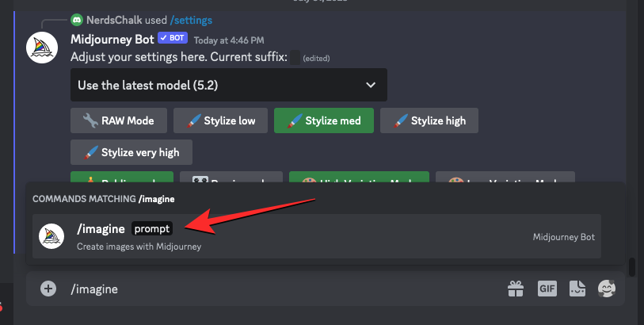Select Stylize very high
This screenshot has width=644, height=325.
tap(131, 152)
